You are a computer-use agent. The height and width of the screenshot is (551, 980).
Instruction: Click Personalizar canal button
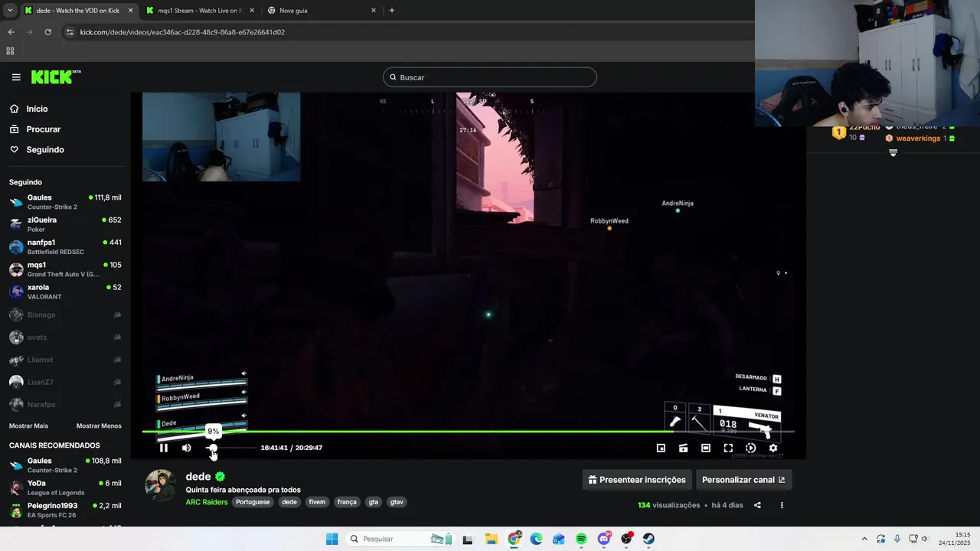(x=743, y=480)
